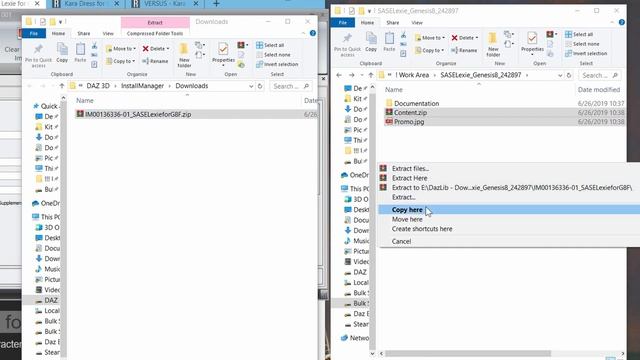Select OneDrive in SASELexie window sidebar
The image size is (640, 360).
[x=355, y=175]
